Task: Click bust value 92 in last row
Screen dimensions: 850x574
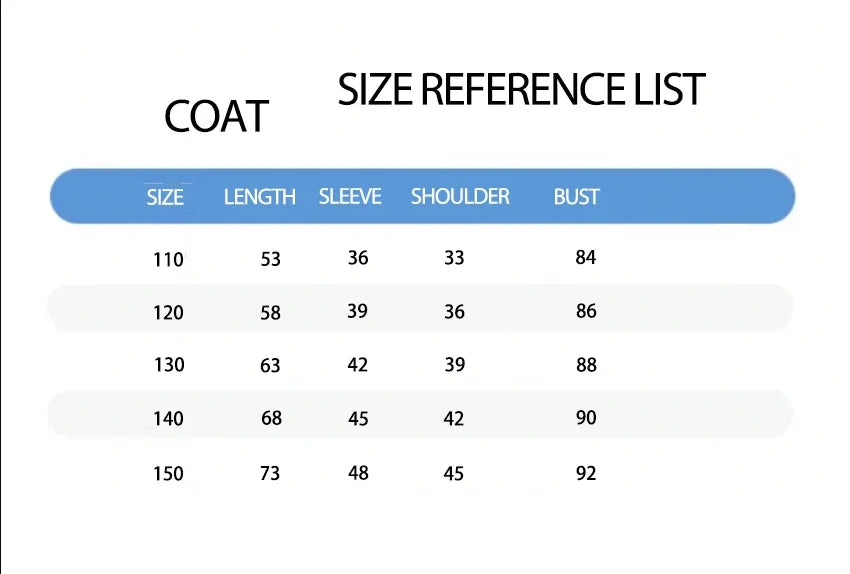Action: tap(586, 473)
